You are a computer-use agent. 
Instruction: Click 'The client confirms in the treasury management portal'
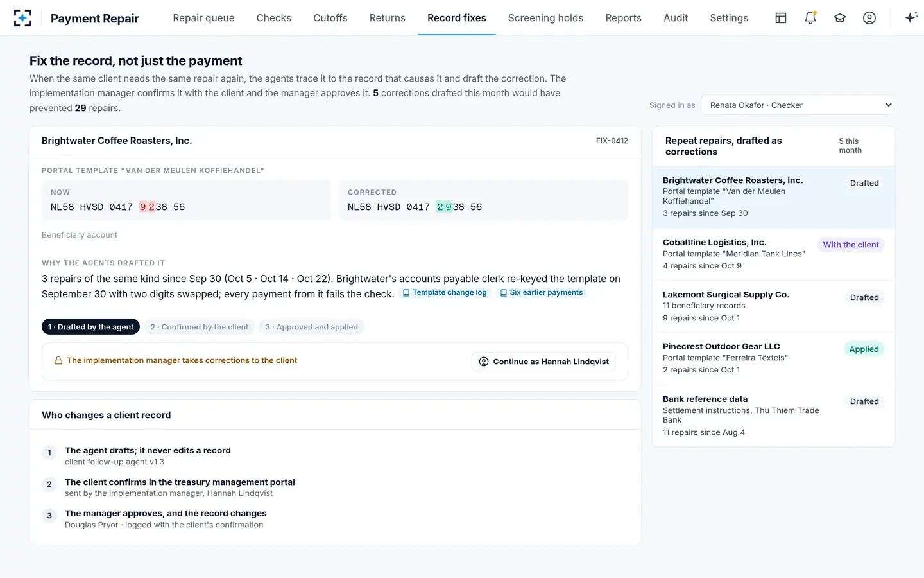(180, 482)
